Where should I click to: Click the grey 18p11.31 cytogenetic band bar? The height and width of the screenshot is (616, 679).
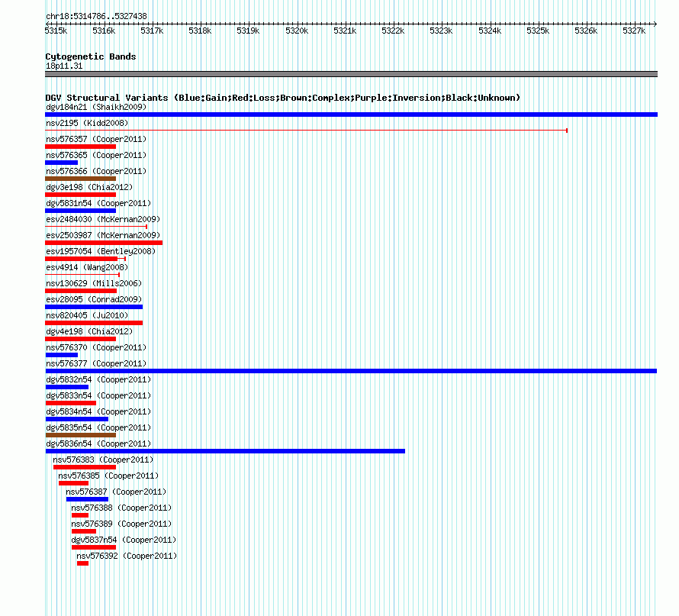click(351, 74)
